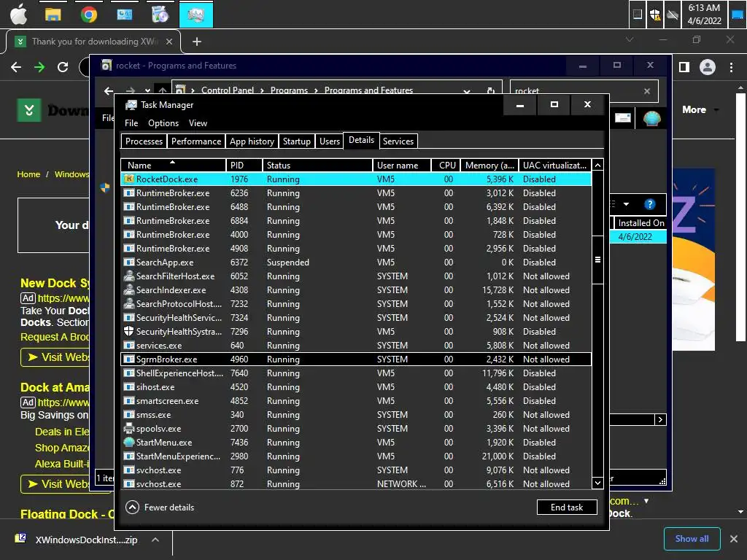Open the Task Manager File menu
Viewport: 747px width, 560px height.
pyautogui.click(x=131, y=123)
